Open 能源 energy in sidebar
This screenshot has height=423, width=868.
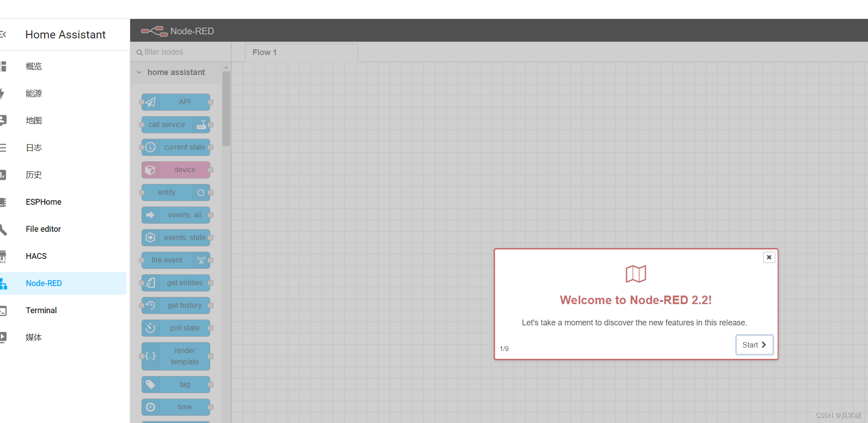[x=63, y=94]
